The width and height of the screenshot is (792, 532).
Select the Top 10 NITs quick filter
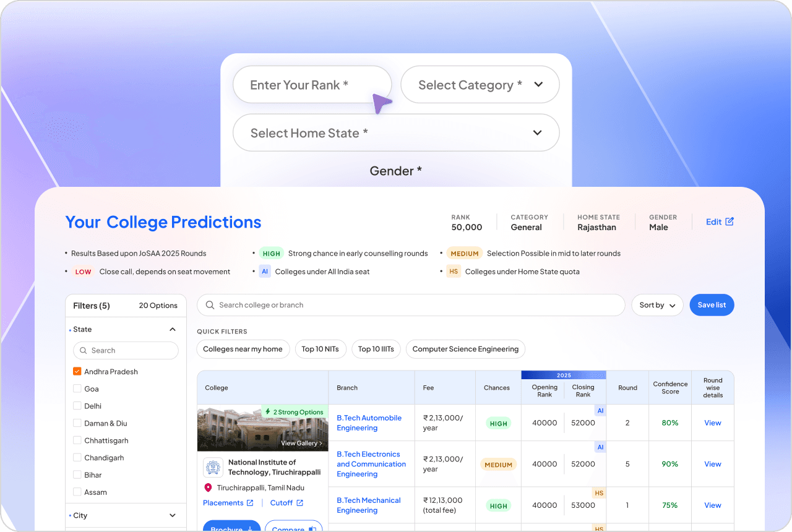tap(320, 349)
